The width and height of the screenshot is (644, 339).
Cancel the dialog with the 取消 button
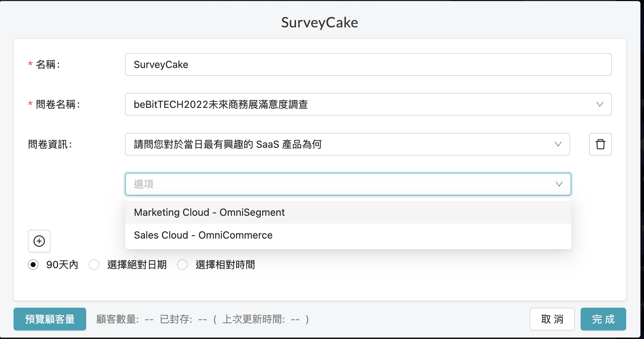point(552,319)
